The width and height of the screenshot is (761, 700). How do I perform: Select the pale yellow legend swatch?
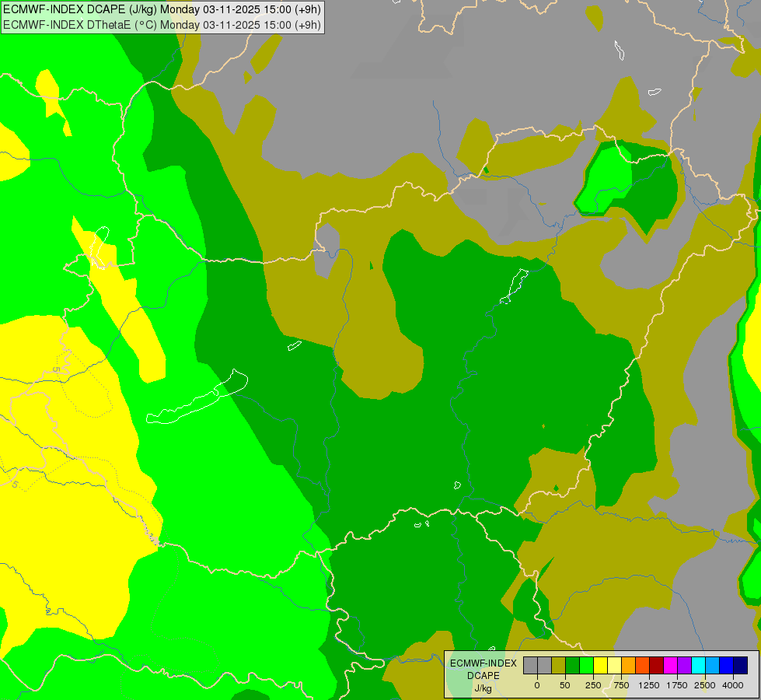(x=615, y=666)
